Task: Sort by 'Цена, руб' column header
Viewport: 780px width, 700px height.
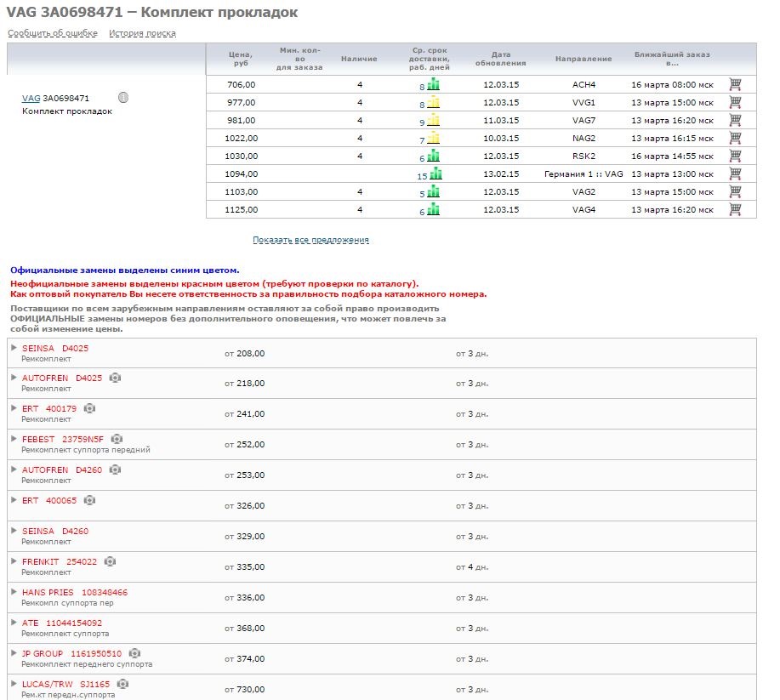Action: (x=241, y=59)
